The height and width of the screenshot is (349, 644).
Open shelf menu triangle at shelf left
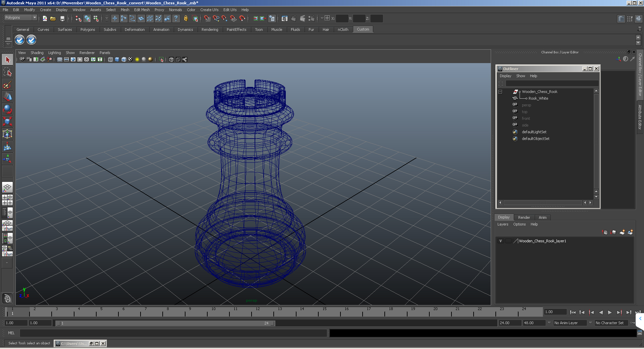coord(8,44)
